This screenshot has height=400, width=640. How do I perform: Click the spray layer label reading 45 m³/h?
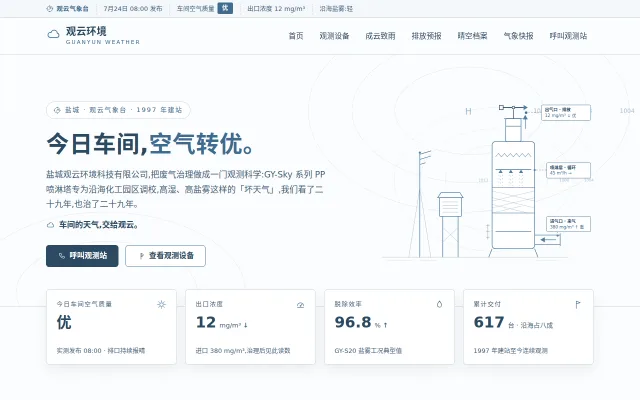click(569, 170)
